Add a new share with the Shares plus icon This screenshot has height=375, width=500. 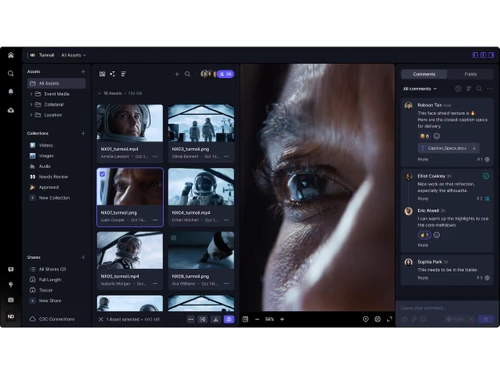pos(83,257)
